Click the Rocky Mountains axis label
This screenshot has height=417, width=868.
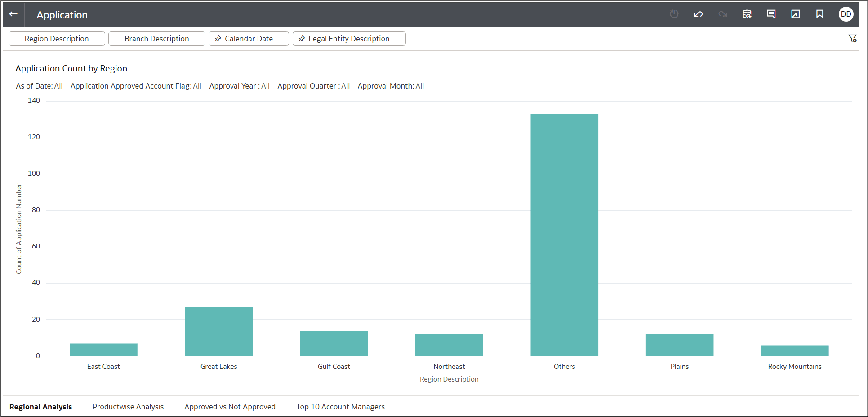(x=795, y=367)
